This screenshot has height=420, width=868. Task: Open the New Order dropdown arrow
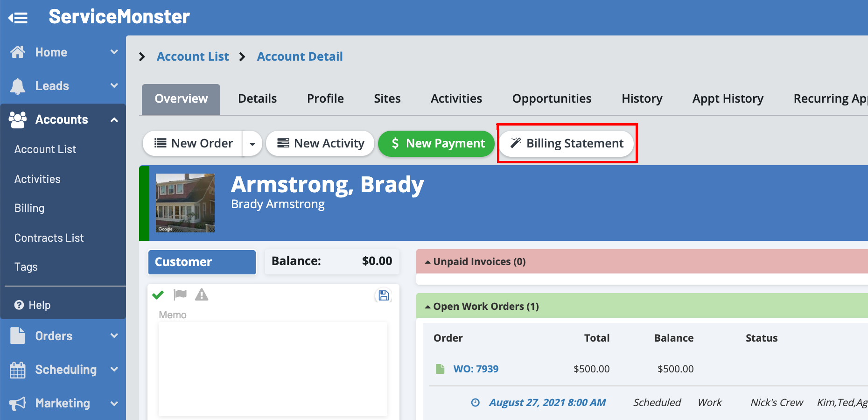click(x=252, y=144)
